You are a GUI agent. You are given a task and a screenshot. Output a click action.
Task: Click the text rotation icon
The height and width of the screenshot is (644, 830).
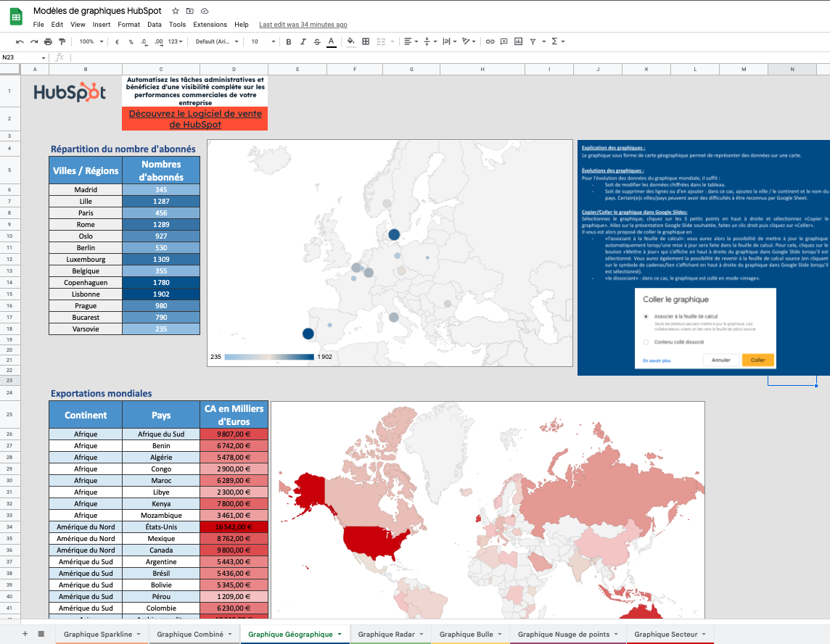coord(466,42)
